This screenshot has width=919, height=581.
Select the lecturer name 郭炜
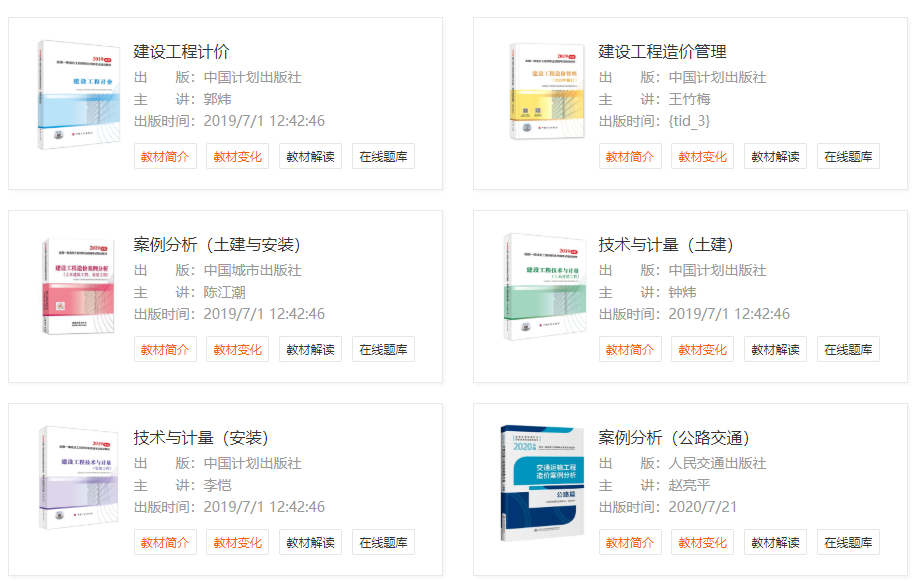click(217, 99)
